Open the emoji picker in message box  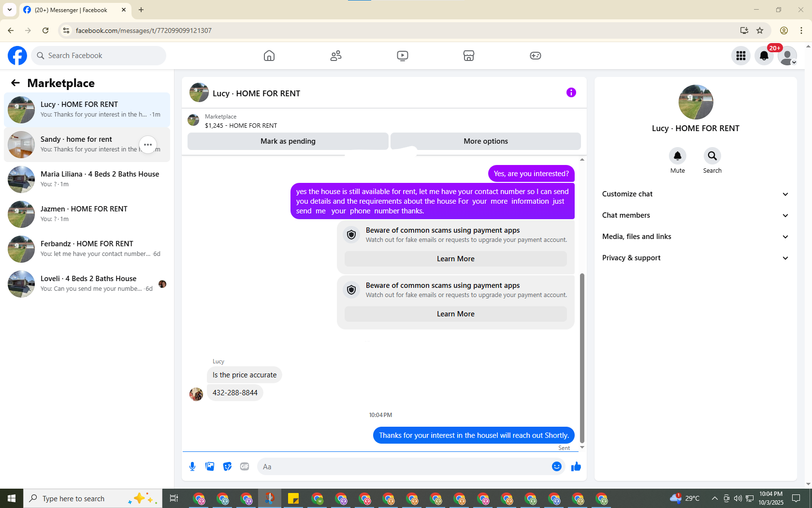point(557,466)
